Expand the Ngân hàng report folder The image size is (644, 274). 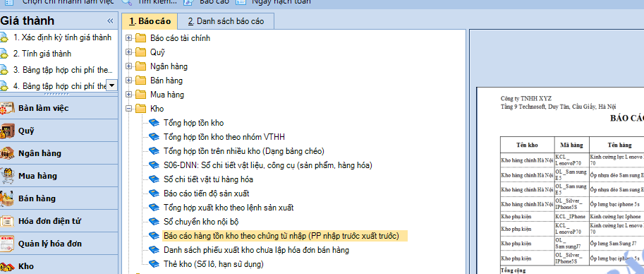[129, 66]
